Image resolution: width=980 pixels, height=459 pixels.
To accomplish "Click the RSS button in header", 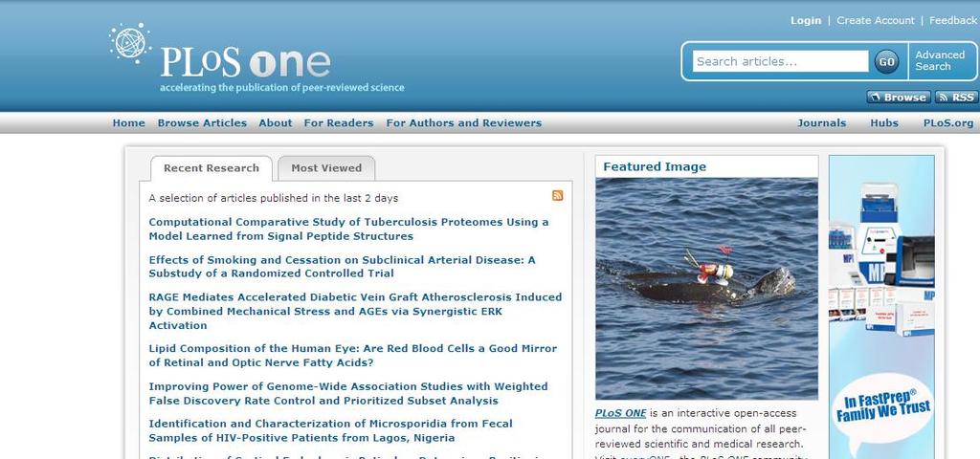I will (956, 98).
